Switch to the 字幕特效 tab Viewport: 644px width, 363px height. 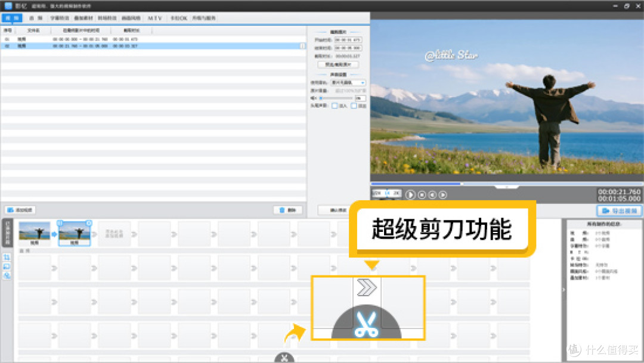[x=60, y=18]
